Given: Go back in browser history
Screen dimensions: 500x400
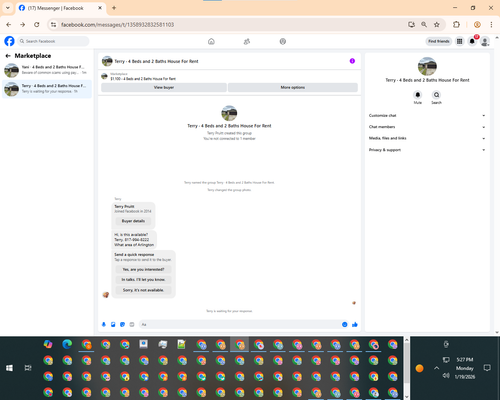Looking at the screenshot, I should 9,24.
